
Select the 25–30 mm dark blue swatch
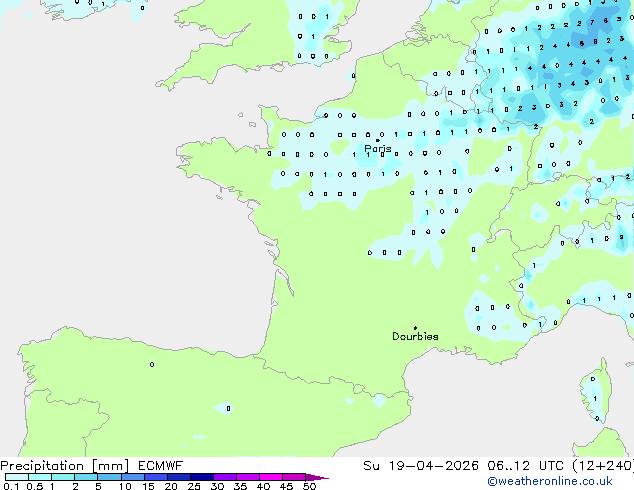[201, 477]
